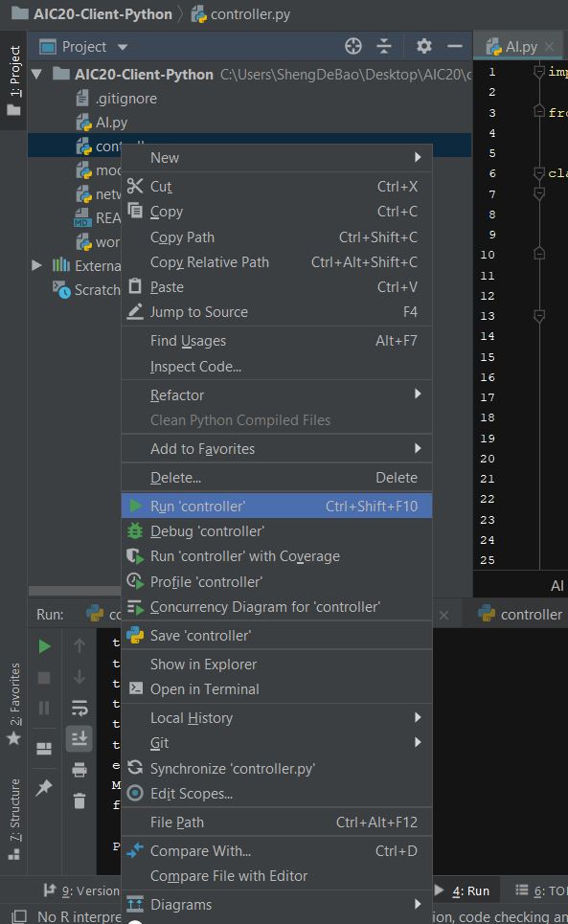568x924 pixels.
Task: Choose Cut from the context menu
Action: [277, 186]
